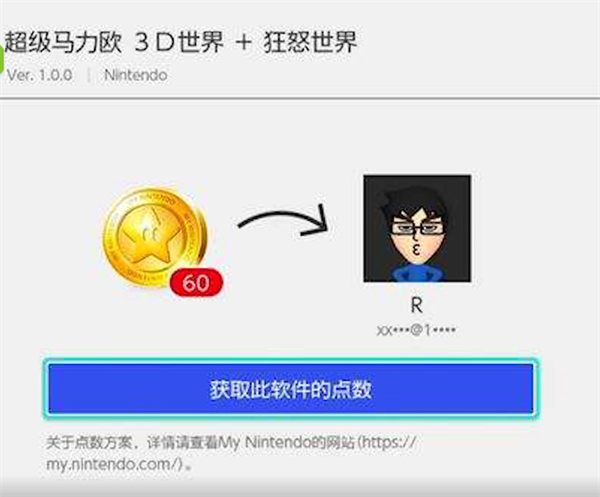The image size is (600, 497).
Task: Tap the 获取此软件的点数 button
Action: pos(291,389)
